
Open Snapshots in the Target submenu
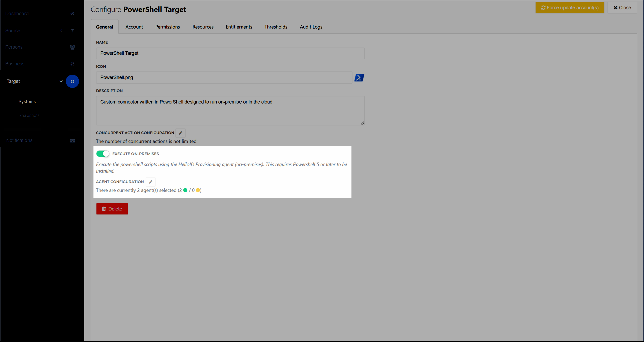pyautogui.click(x=29, y=116)
